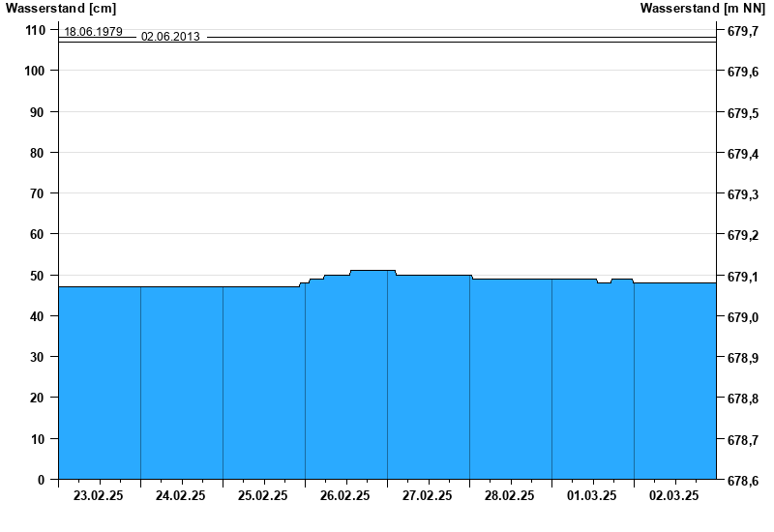The image size is (774, 532).
Task: Click the 01.03.25 date label
Action: (592, 496)
